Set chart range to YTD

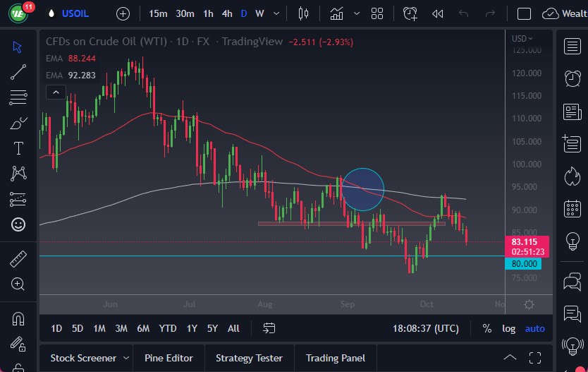[168, 328]
